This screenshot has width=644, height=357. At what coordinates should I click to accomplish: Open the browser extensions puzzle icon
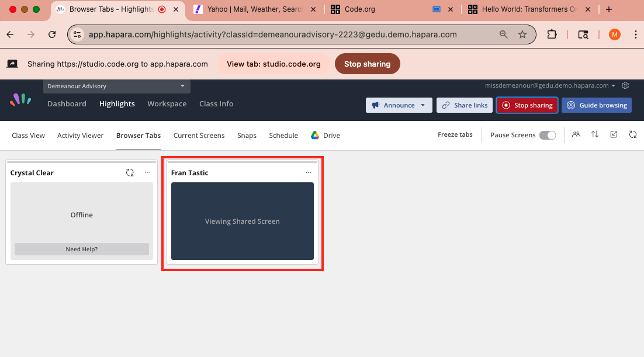click(x=552, y=34)
